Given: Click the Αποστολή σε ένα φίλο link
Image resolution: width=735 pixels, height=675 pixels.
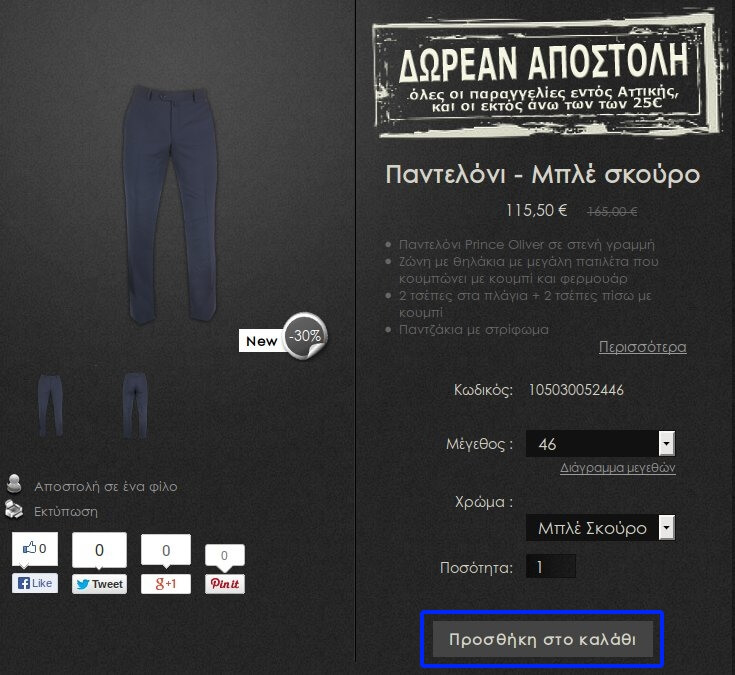Looking at the screenshot, I should [106, 487].
